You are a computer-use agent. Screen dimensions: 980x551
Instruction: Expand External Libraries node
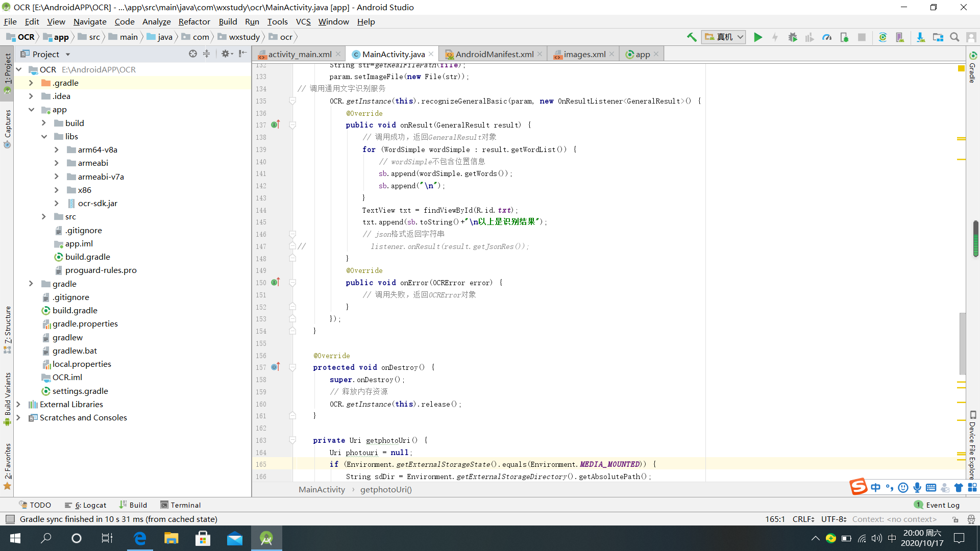[x=18, y=405]
